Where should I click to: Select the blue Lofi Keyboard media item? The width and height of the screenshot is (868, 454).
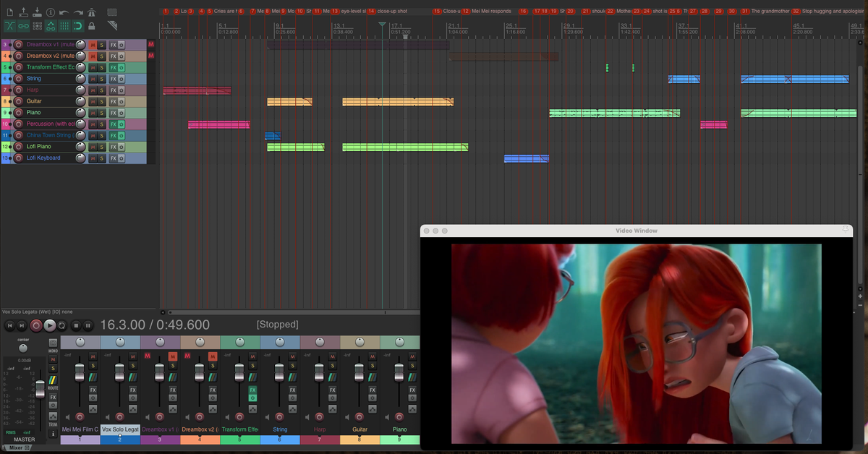pos(526,158)
